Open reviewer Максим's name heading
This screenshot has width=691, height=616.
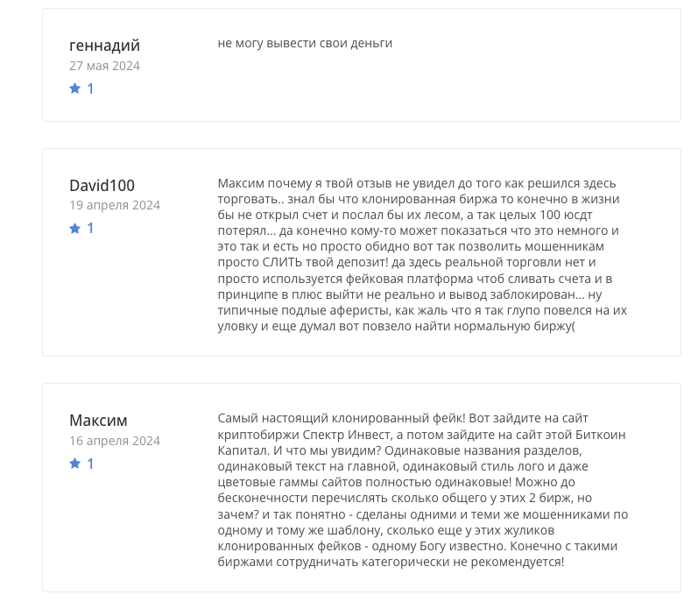(x=98, y=421)
